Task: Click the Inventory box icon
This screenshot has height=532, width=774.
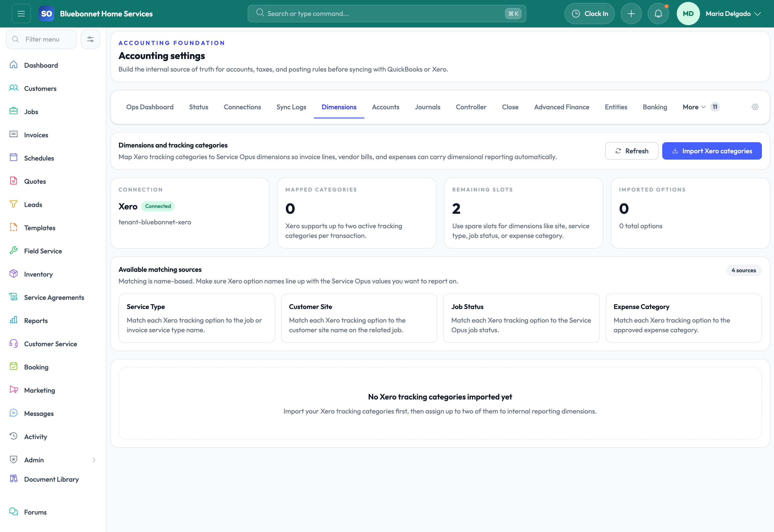Action: (14, 274)
